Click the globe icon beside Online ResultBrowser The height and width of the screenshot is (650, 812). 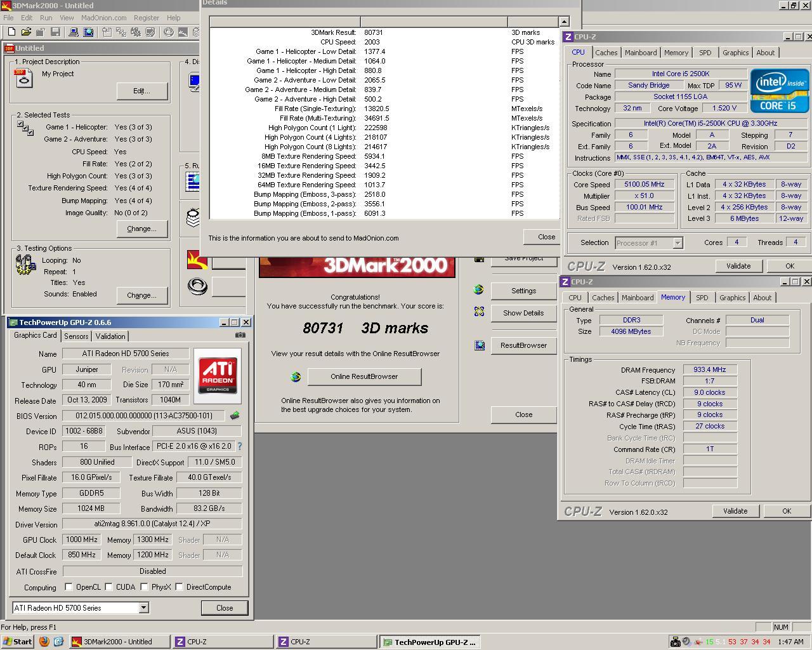[296, 376]
